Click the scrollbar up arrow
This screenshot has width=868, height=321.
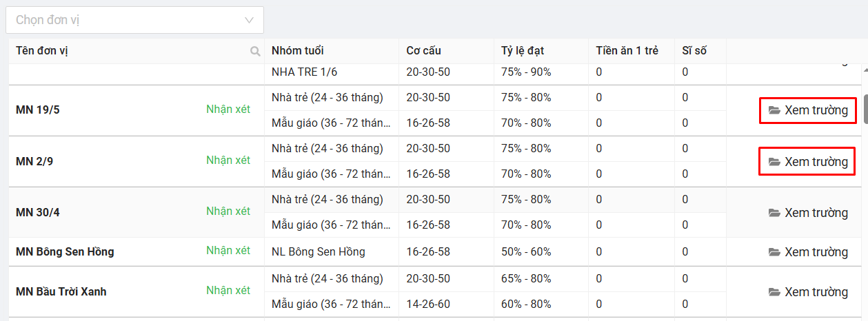(x=865, y=70)
